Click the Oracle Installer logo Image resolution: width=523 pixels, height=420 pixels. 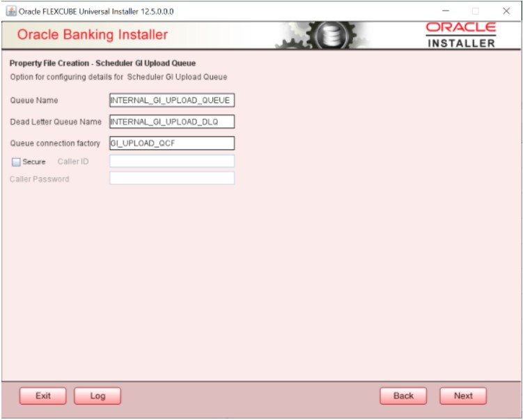pyautogui.click(x=461, y=35)
